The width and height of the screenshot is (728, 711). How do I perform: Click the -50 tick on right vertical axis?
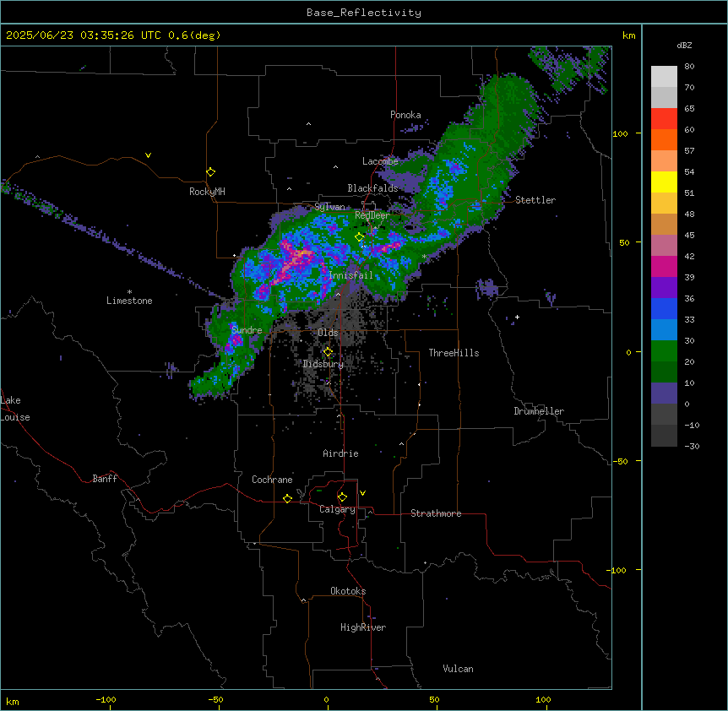(x=620, y=461)
